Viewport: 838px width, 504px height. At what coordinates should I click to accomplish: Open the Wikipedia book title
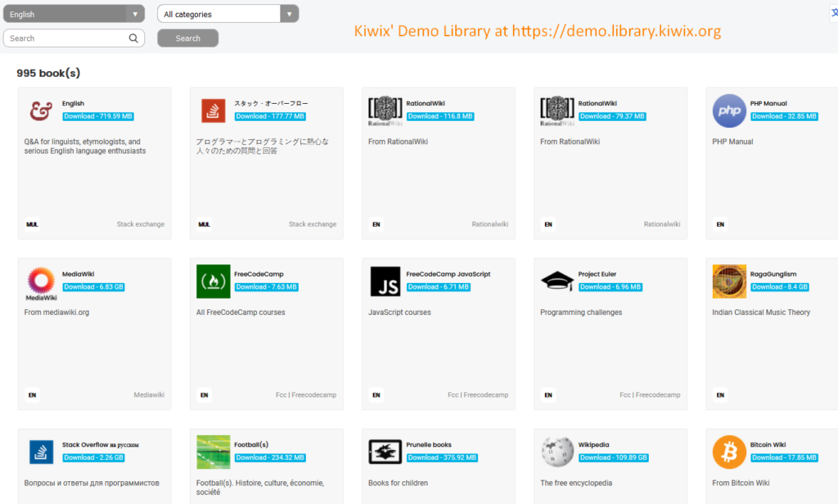point(594,444)
